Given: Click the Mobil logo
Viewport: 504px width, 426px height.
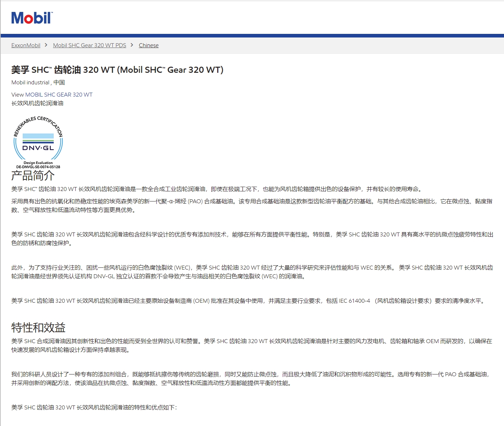Looking at the screenshot, I should click(x=32, y=18).
